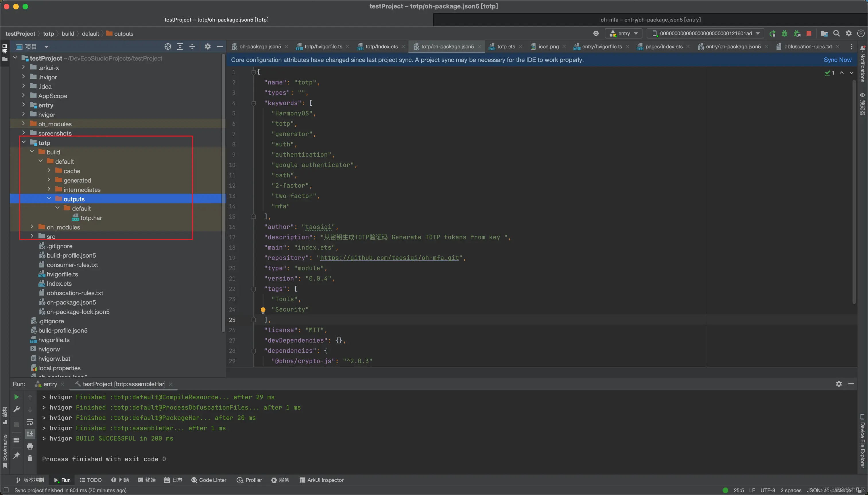Click the intention lightbulb on line 24
Viewport: 868px width, 495px height.
263,310
